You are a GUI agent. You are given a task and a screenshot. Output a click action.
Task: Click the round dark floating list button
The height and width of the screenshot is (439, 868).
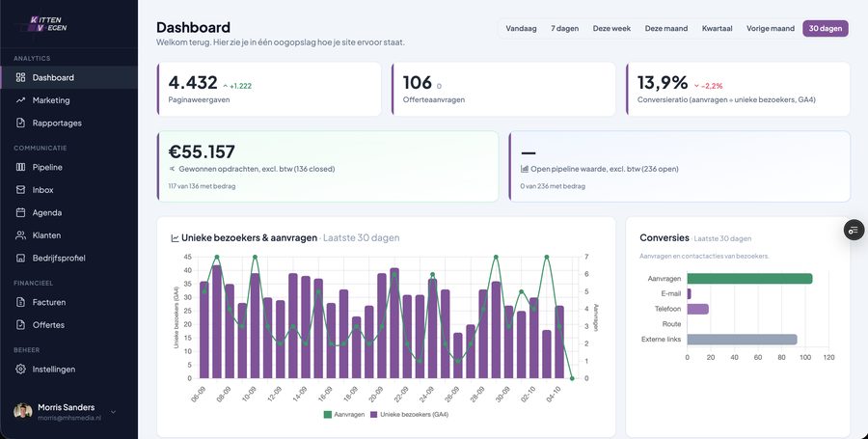pyautogui.click(x=854, y=230)
